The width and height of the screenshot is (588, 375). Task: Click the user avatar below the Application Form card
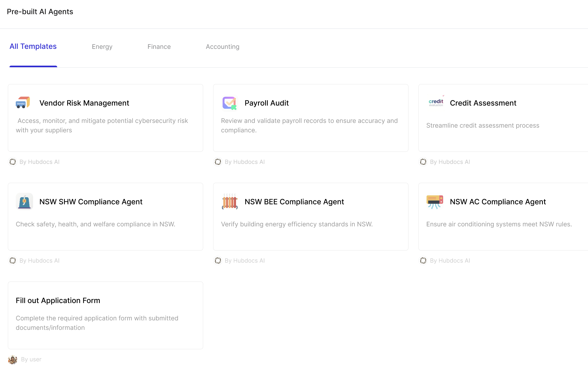(13, 360)
